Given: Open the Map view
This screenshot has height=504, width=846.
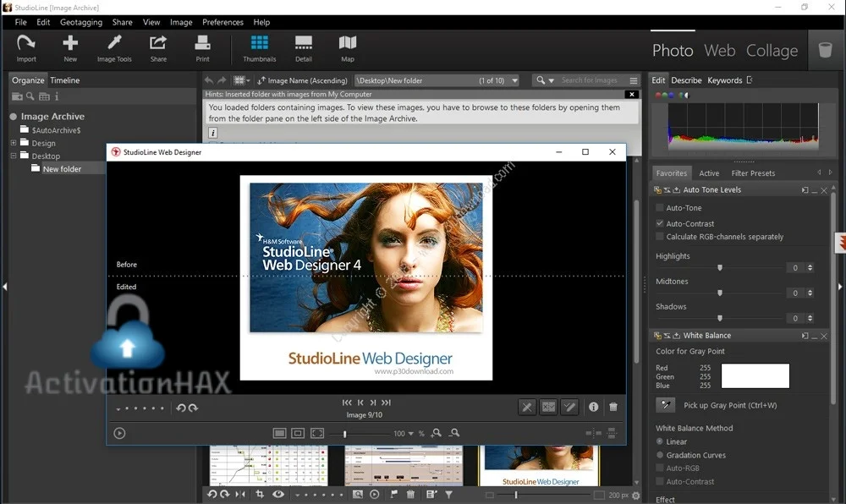Looking at the screenshot, I should [x=348, y=48].
